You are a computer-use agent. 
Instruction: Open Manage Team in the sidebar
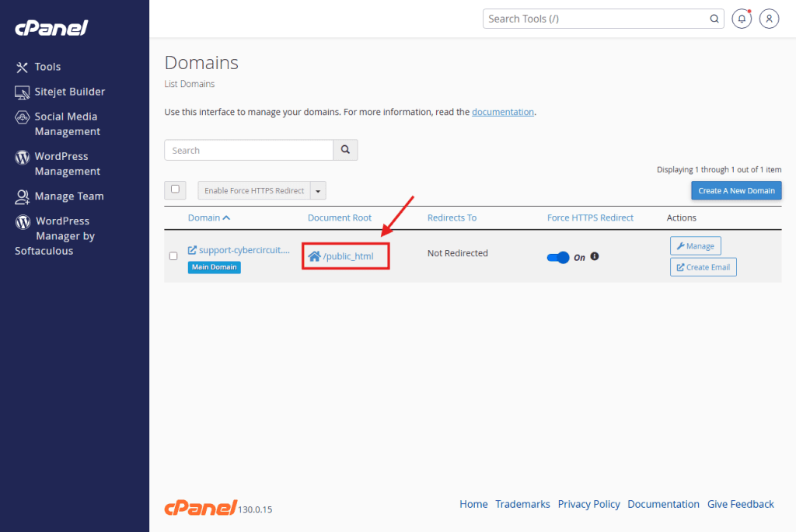(x=68, y=196)
